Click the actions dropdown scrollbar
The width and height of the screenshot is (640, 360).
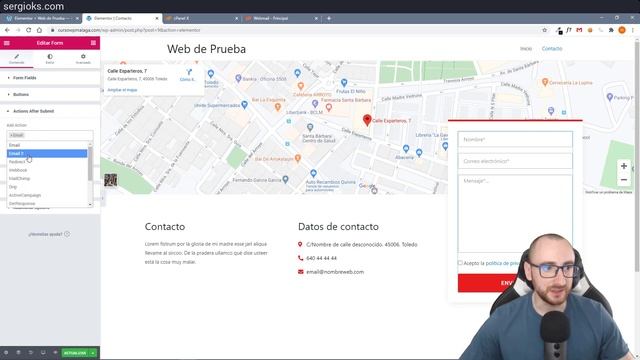[x=90, y=163]
